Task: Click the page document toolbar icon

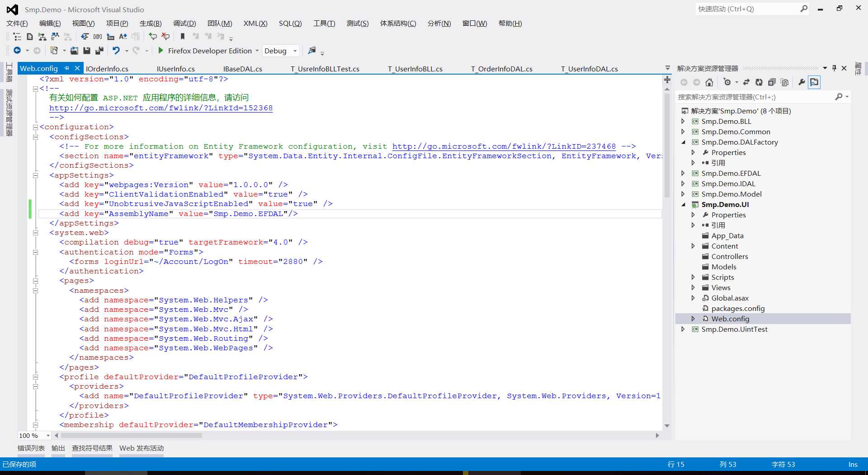Action: 30,37
